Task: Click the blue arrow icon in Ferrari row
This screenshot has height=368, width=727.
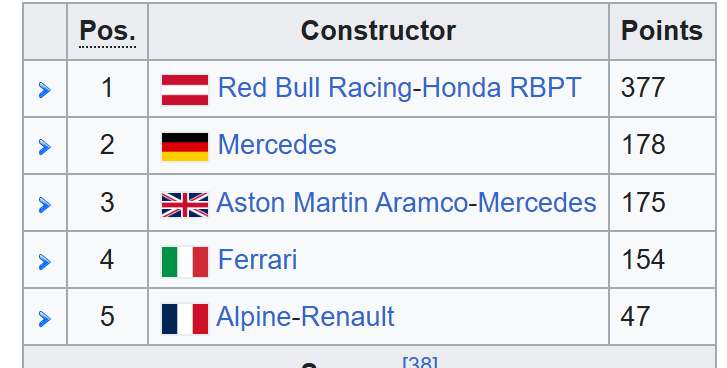Action: [x=45, y=262]
